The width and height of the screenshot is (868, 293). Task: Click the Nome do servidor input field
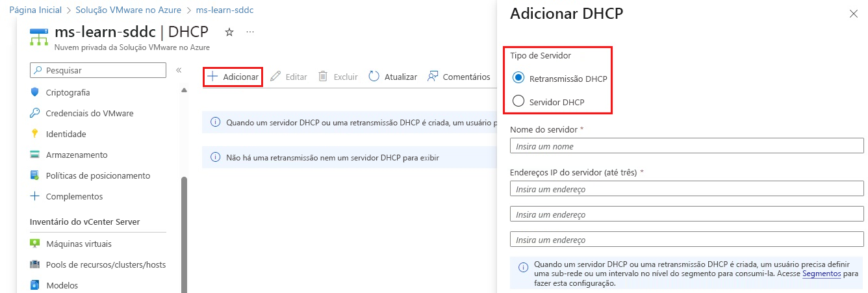pyautogui.click(x=687, y=146)
